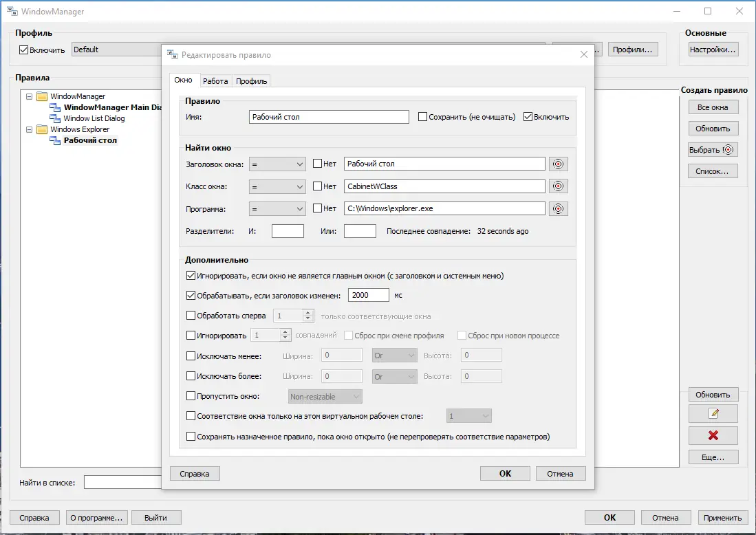The width and height of the screenshot is (756, 535).
Task: Enable Пропустить окно checkbox
Action: (x=191, y=395)
